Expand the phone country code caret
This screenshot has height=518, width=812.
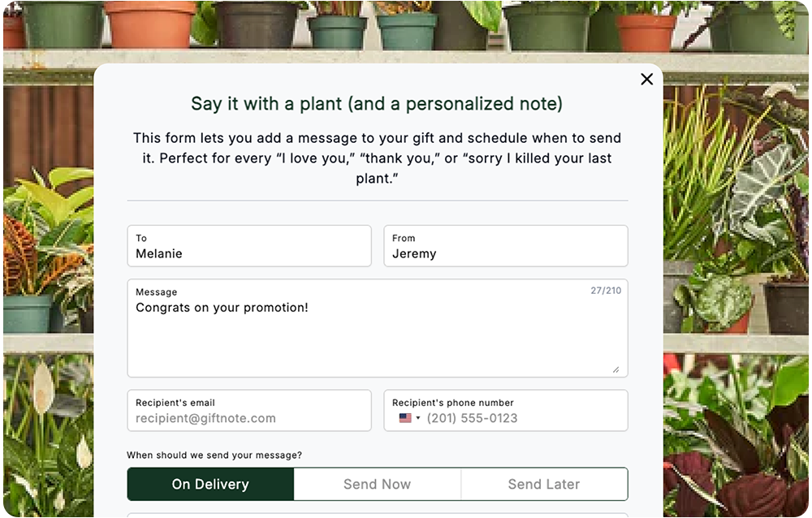pyautogui.click(x=418, y=419)
